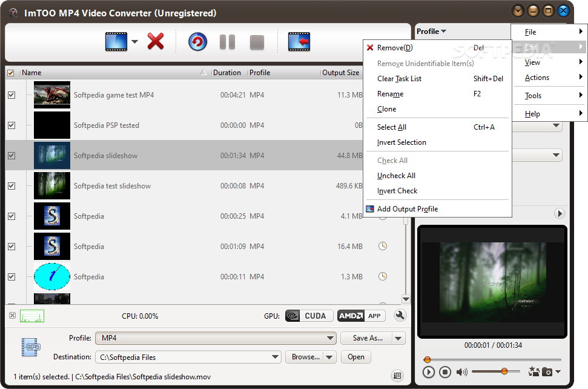Open the Profile panel header dropdown
588x389 pixels.
pyautogui.click(x=431, y=31)
